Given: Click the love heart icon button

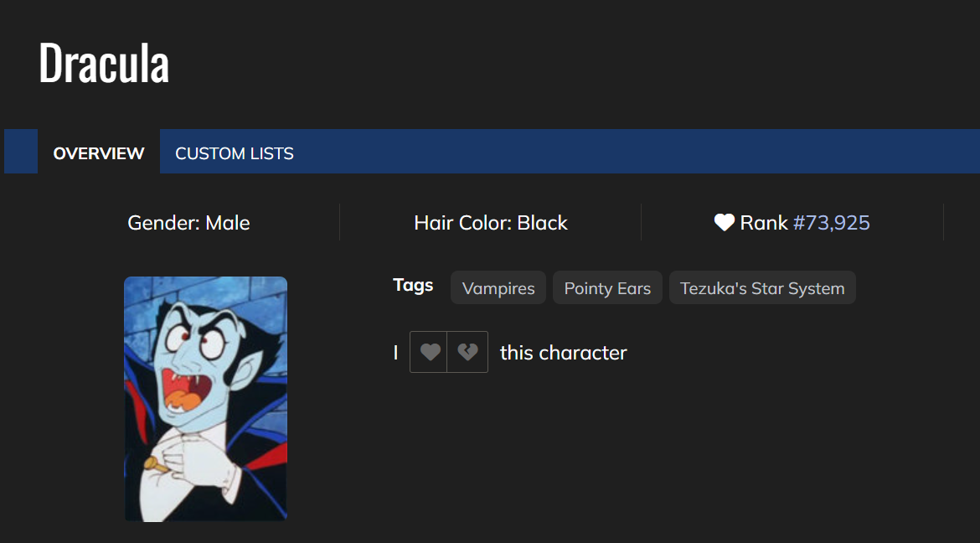Looking at the screenshot, I should 429,352.
